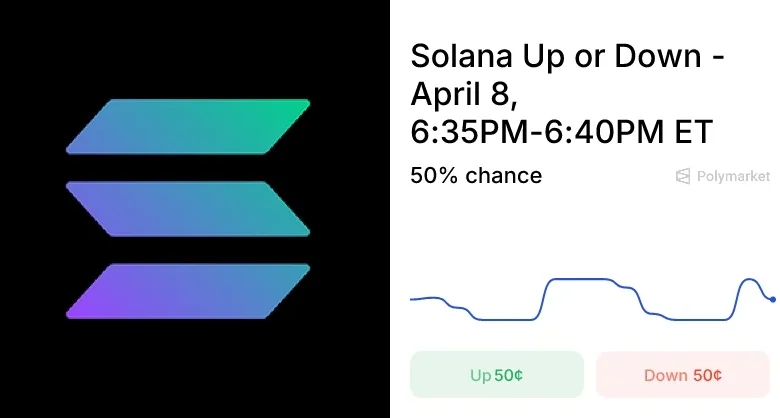Image resolution: width=780 pixels, height=418 pixels.
Task: Click the "50% chance" probability text
Action: 476,176
